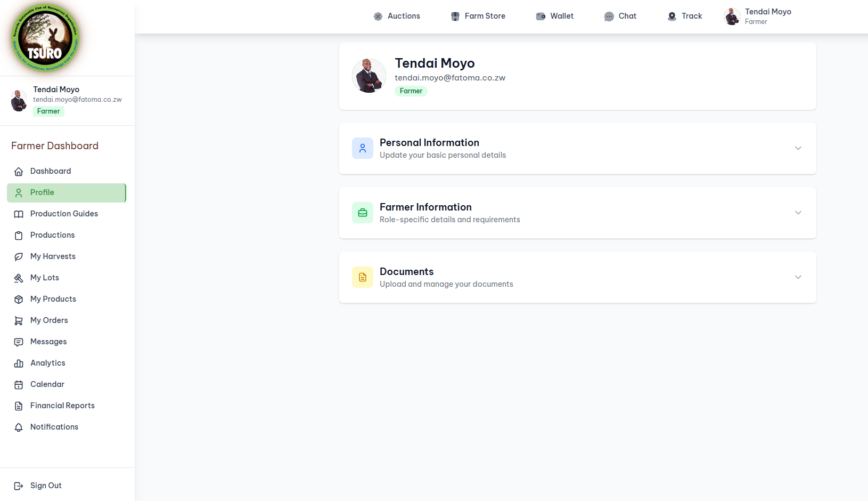Viewport: 868px width, 501px height.
Task: Select the Calendar icon in the sidebar
Action: click(x=19, y=384)
